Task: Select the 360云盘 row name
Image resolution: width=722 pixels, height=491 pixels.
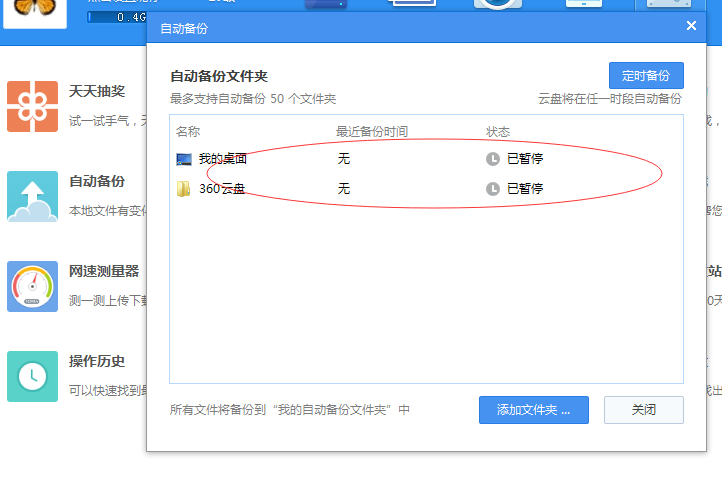Action: pyautogui.click(x=222, y=189)
